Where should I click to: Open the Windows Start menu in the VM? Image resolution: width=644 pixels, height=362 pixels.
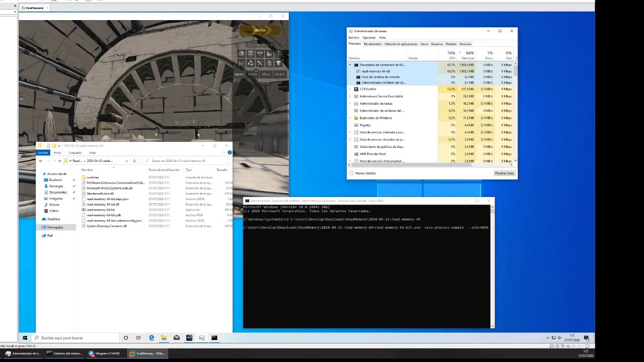[25, 338]
